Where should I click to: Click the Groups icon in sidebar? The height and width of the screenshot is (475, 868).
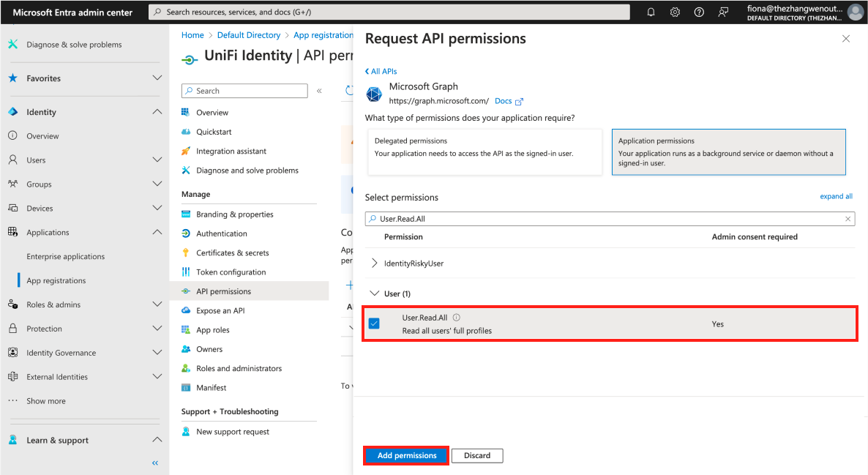point(12,184)
